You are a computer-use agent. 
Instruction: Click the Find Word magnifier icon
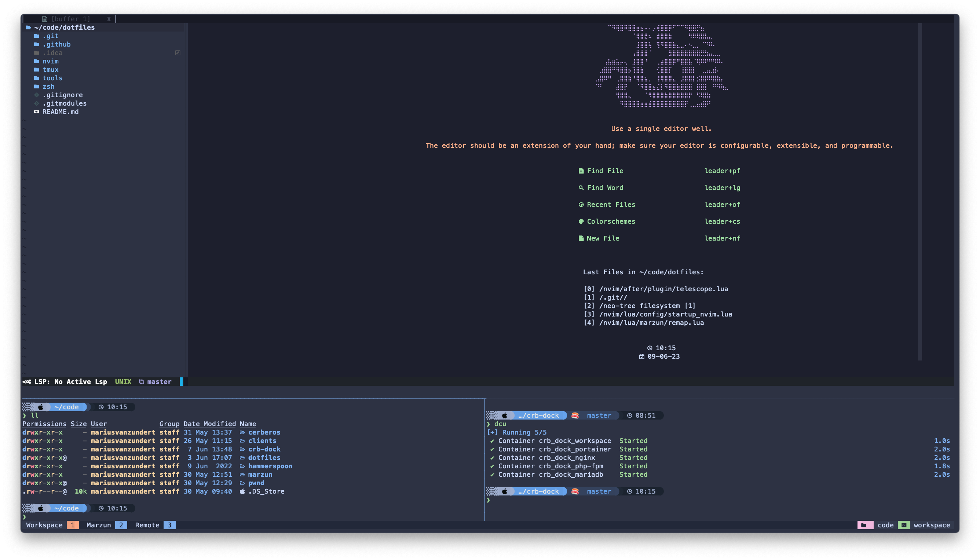581,188
